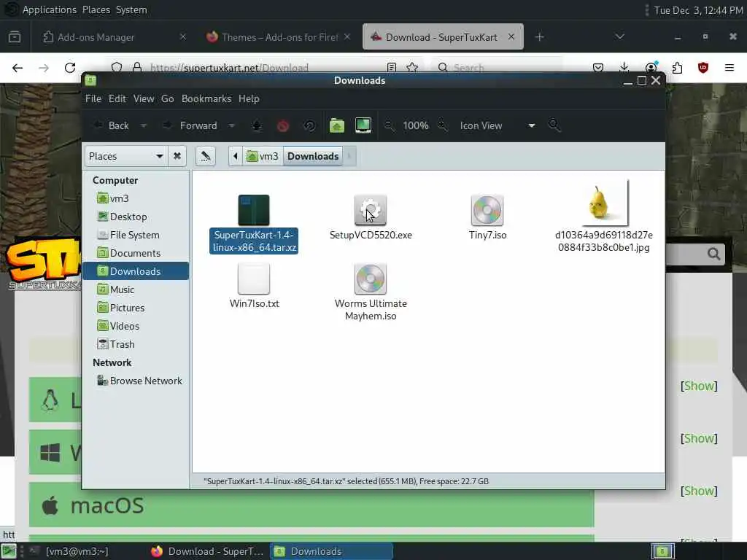This screenshot has height=560, width=747.
Task: Select Videos in the sidebar
Action: pyautogui.click(x=136, y=326)
